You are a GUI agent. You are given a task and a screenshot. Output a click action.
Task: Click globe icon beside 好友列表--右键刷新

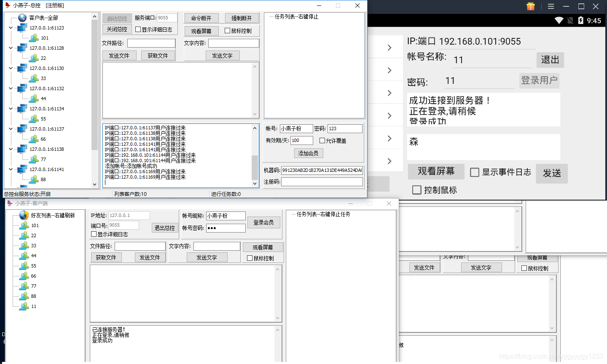click(24, 215)
